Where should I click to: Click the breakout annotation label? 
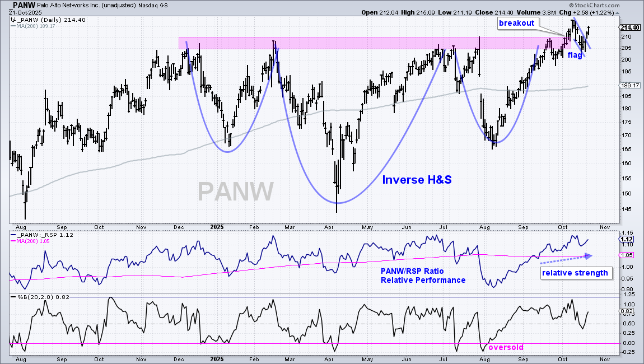click(x=517, y=23)
